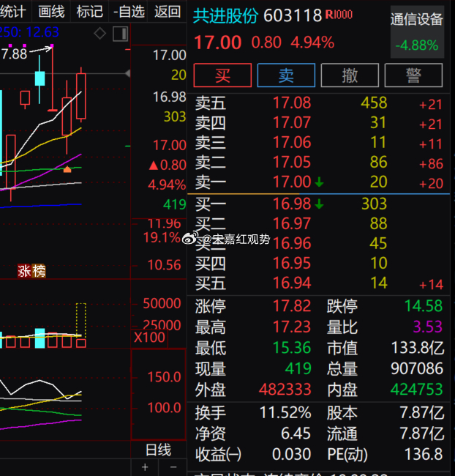455x476 pixels.
Task: Select the 买二 price 16.97
Action: (x=292, y=223)
